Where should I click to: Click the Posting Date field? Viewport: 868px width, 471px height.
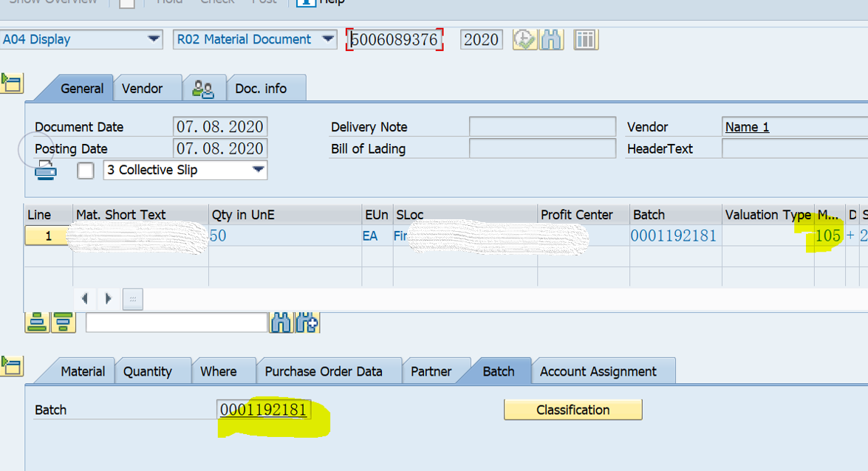point(219,148)
